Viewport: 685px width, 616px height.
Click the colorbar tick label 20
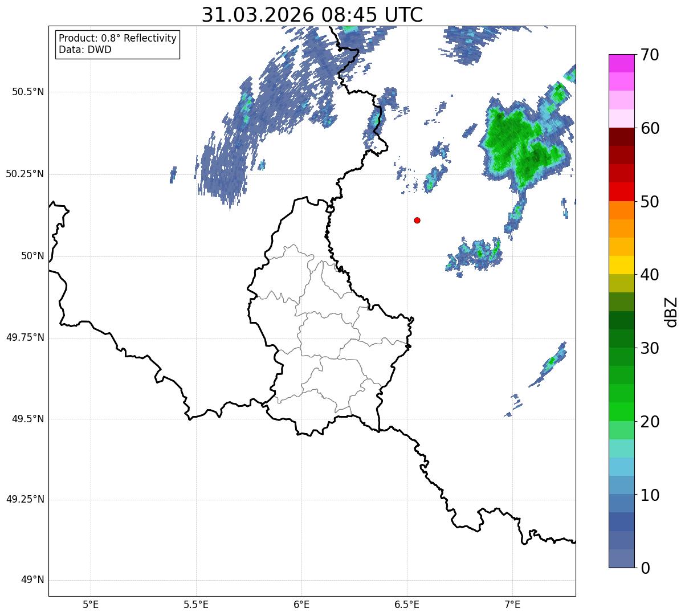(x=649, y=422)
